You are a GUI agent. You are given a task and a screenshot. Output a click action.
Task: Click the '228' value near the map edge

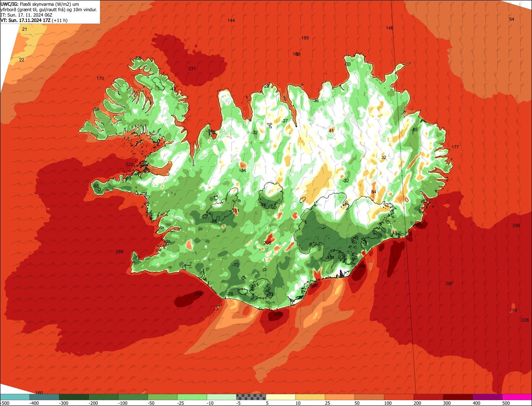pos(525,320)
